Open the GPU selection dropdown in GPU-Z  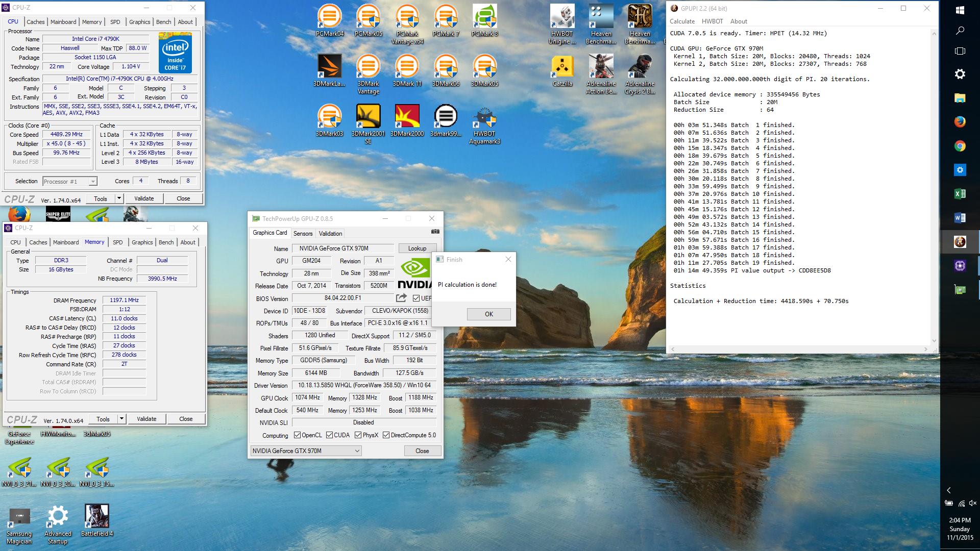click(306, 450)
